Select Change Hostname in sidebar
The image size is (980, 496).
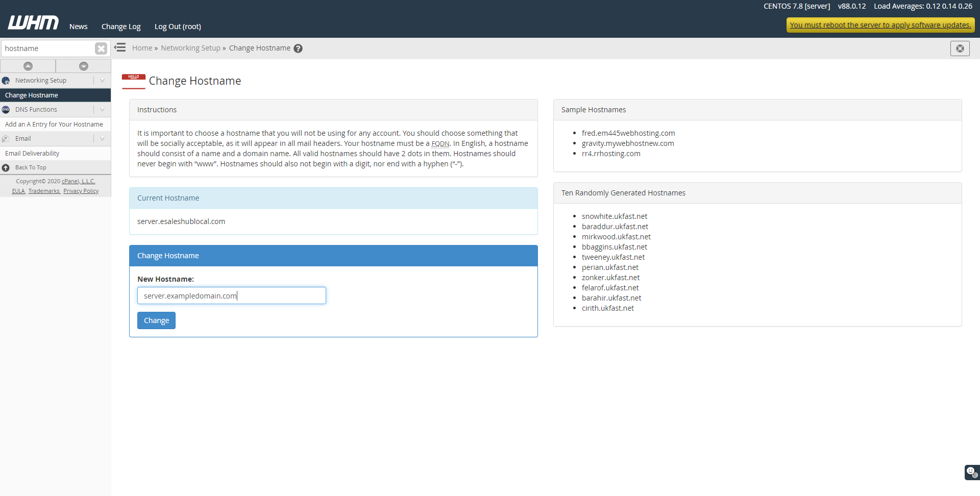(x=55, y=95)
